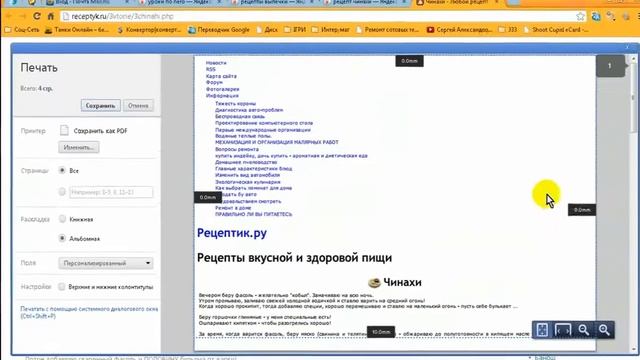Click the page range input field
640x360 pixels.
(111, 192)
